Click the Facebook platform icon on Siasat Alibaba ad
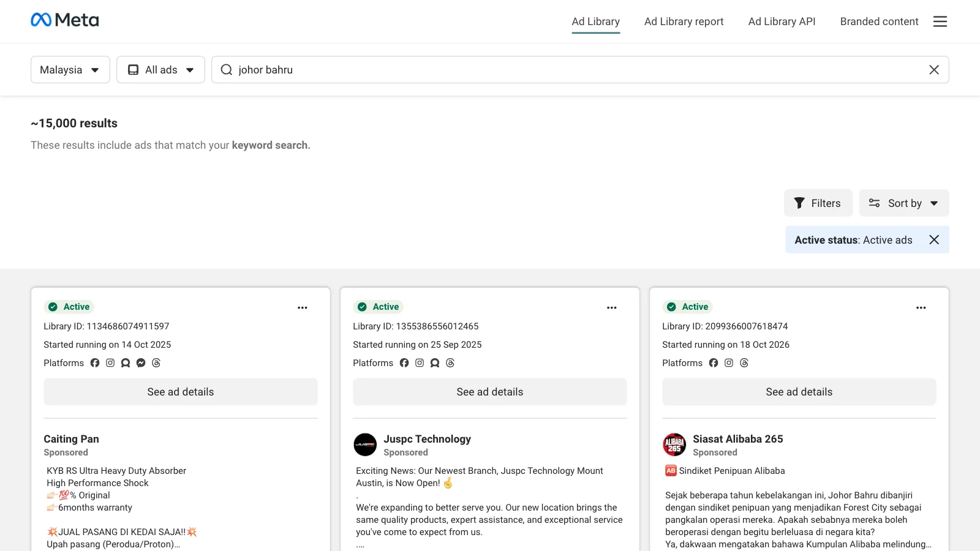The image size is (980, 551). click(x=714, y=363)
